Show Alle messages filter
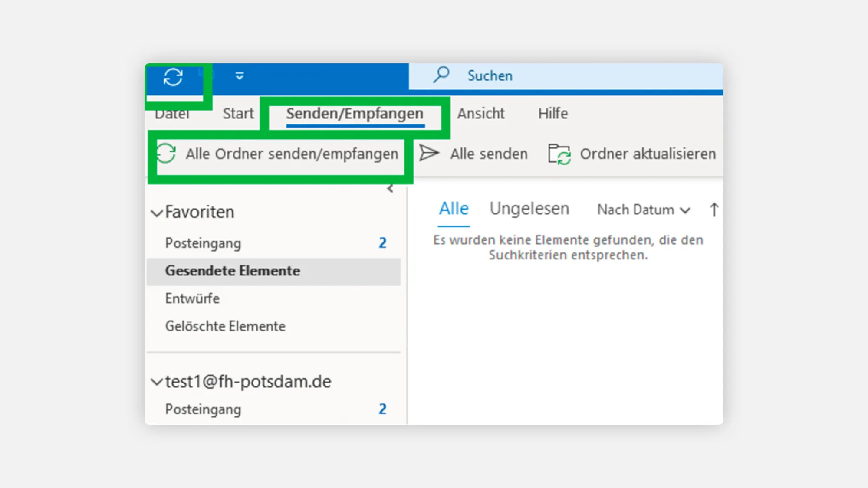Viewport: 868px width, 488px height. click(x=454, y=209)
